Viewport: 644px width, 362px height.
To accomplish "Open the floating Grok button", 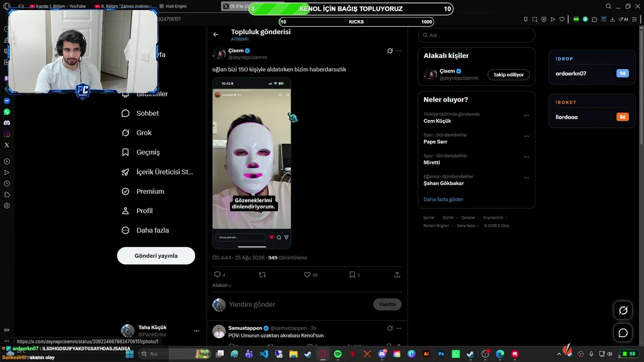I will tap(623, 311).
